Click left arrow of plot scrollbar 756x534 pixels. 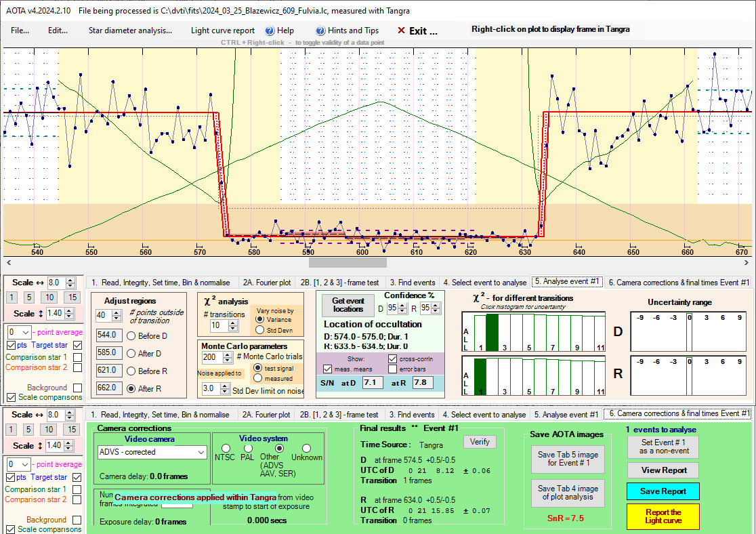(9, 262)
